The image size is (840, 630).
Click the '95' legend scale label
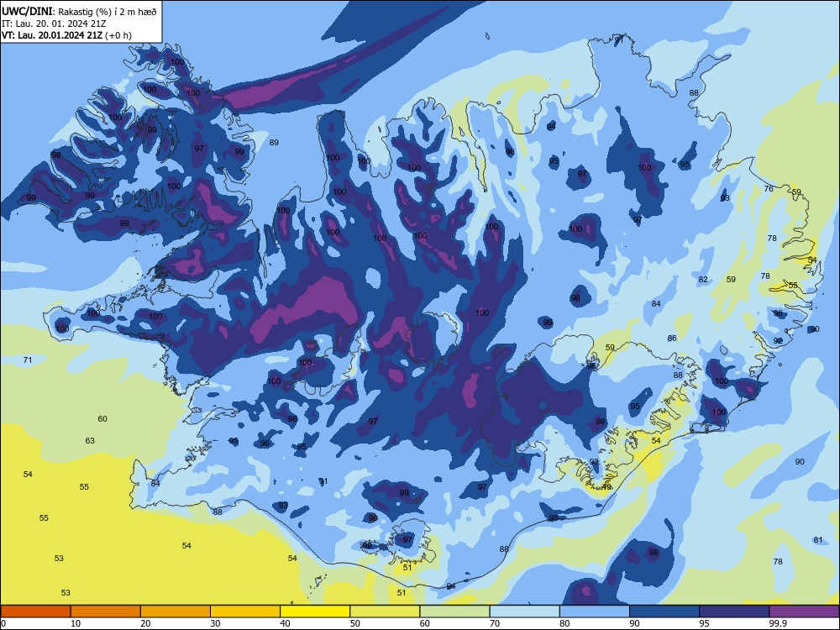(704, 623)
